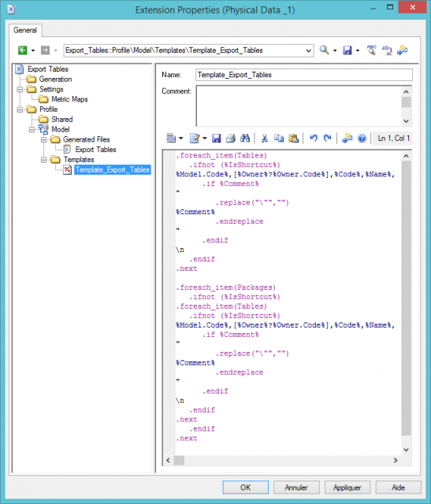This screenshot has height=504, width=431.
Task: Collapse the Generated Files node
Action: pyautogui.click(x=43, y=140)
